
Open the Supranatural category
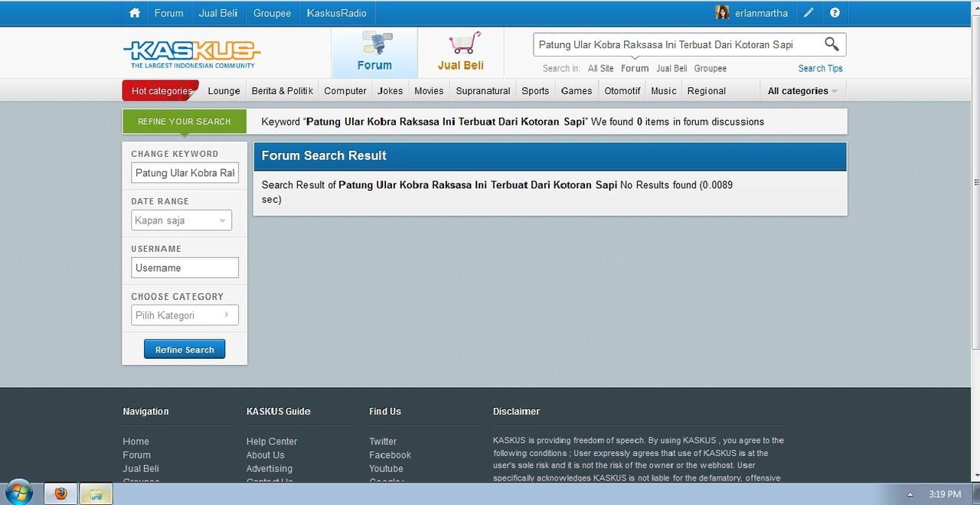[483, 90]
